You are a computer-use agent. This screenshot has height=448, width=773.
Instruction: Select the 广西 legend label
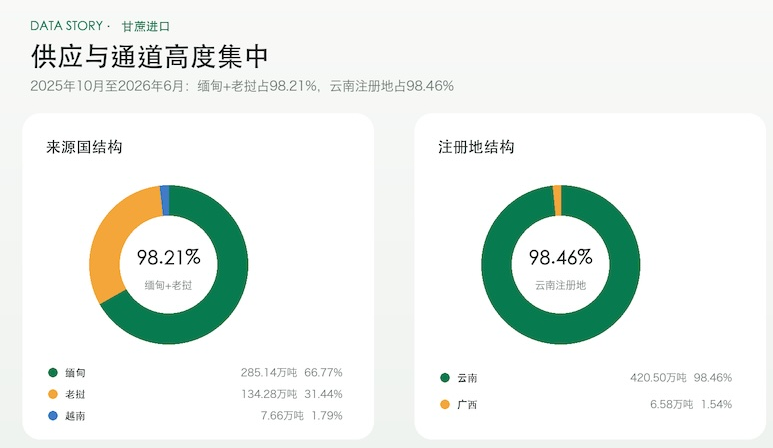click(467, 405)
